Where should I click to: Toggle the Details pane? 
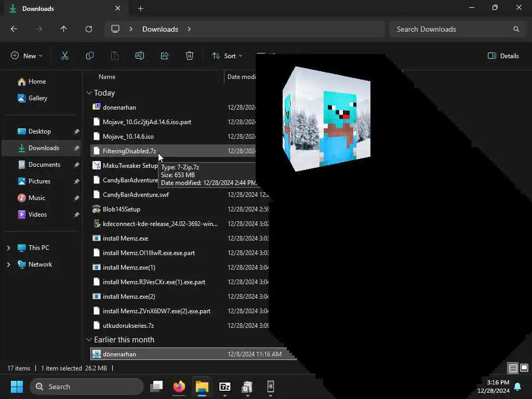click(x=503, y=56)
